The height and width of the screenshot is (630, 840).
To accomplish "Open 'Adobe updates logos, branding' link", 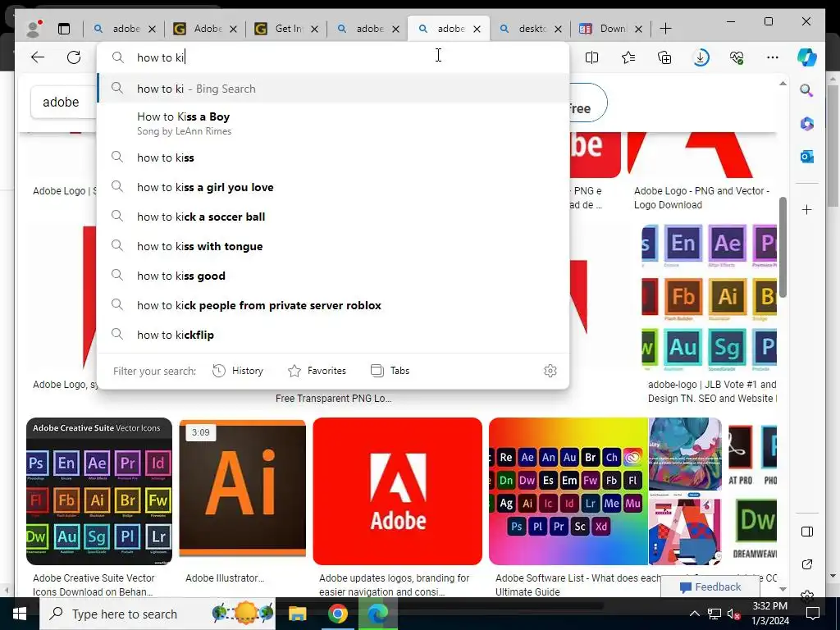I will (x=395, y=585).
